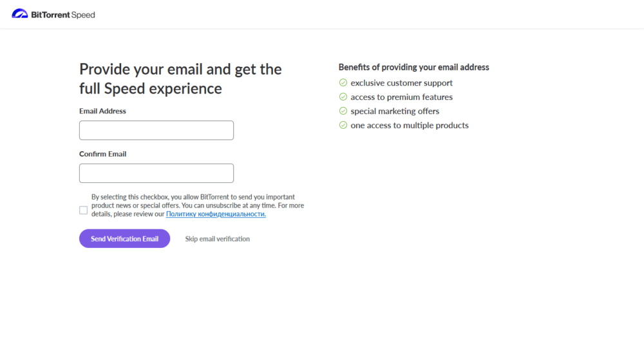Click the BitTorrent Speed wordmark text
Screen dimensions: 644x362
(x=63, y=15)
